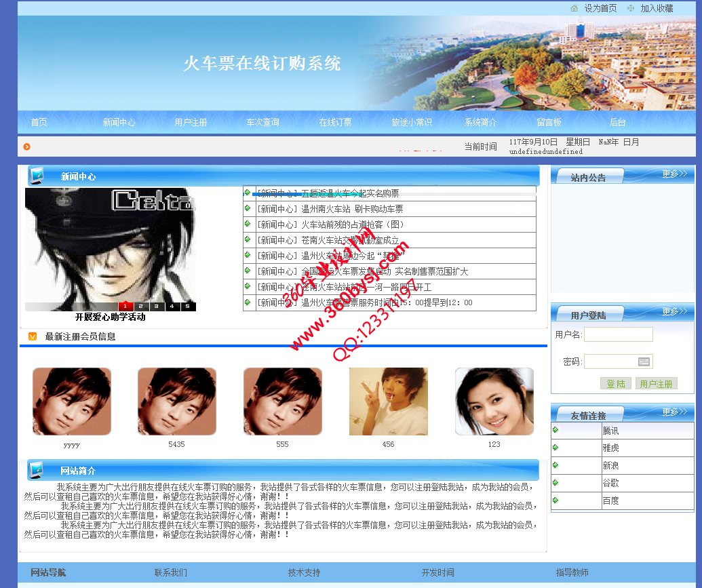Click the 用户名 input field
The width and height of the screenshot is (702, 588).
coord(618,334)
